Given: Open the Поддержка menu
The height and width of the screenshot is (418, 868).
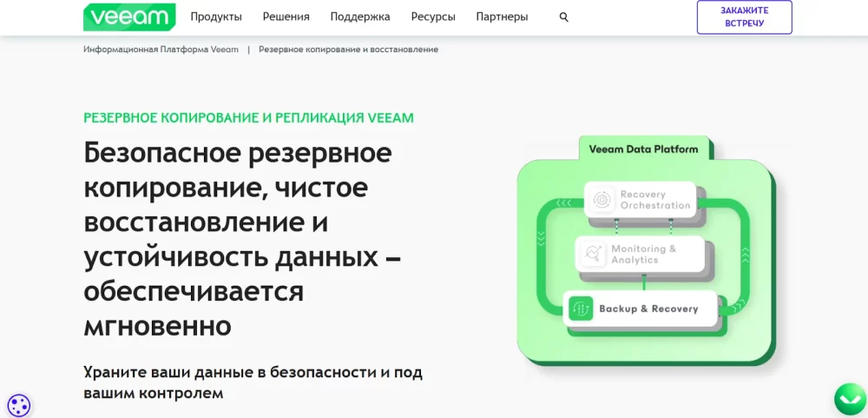Looking at the screenshot, I should [x=360, y=17].
